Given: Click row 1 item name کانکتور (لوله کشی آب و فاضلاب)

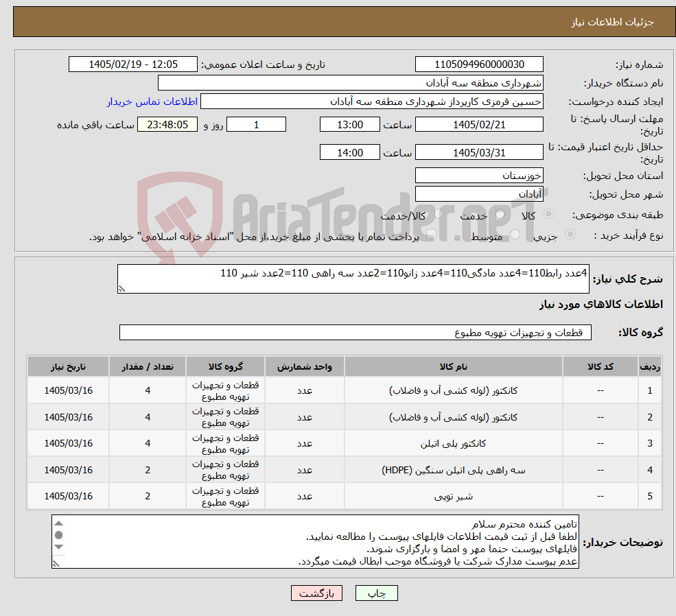Looking at the screenshot, I should (453, 390).
